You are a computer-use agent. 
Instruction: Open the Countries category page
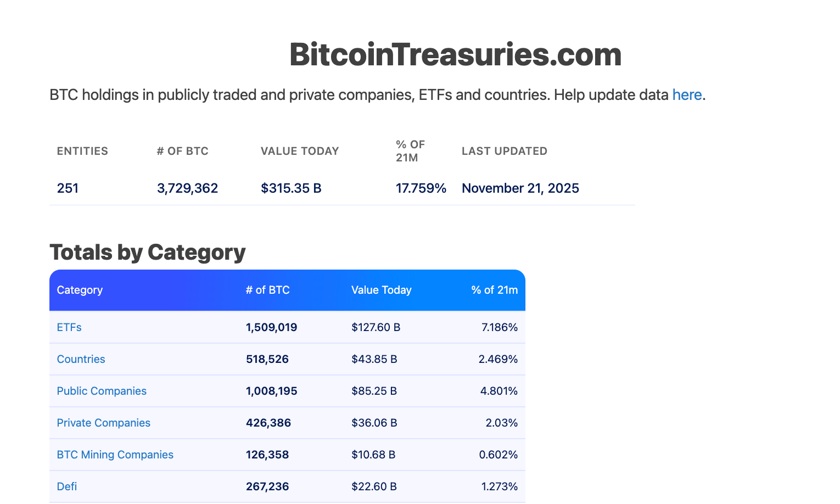[x=81, y=359]
